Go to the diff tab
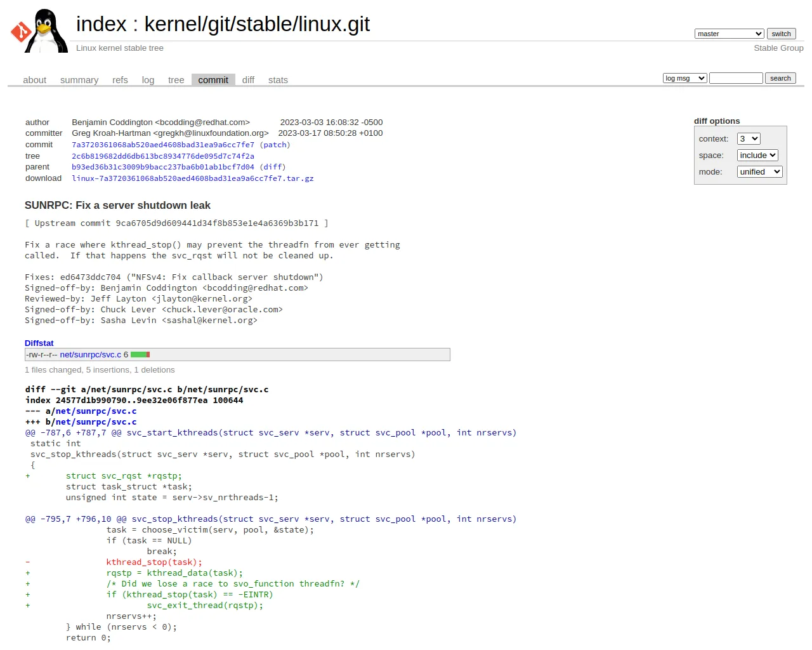This screenshot has width=812, height=650. [x=248, y=80]
